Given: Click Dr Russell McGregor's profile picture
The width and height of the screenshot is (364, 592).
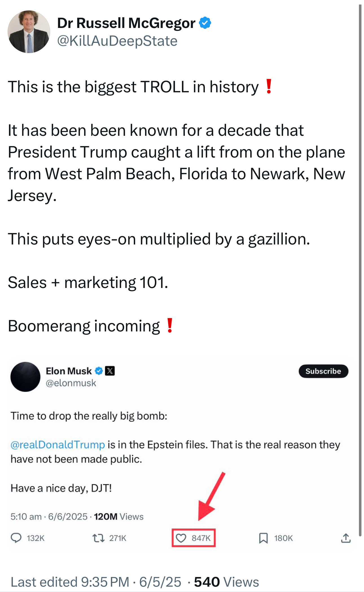Looking at the screenshot, I should point(29,32).
